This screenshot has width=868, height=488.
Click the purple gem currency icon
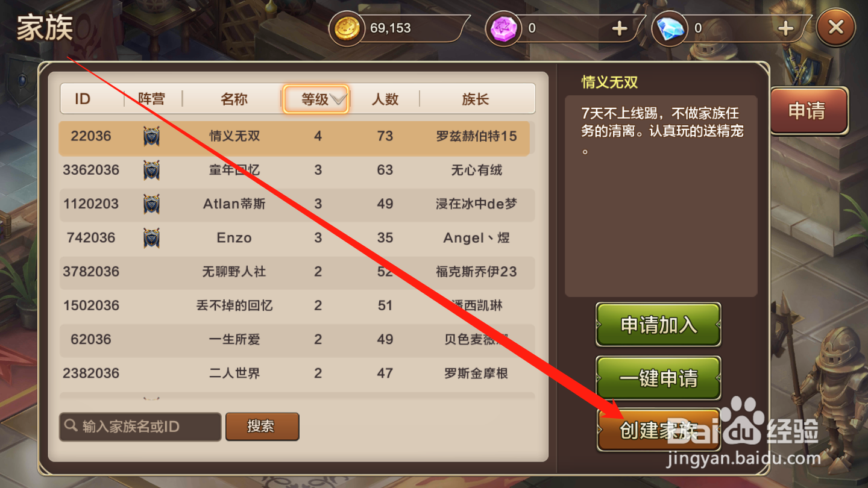(x=504, y=29)
